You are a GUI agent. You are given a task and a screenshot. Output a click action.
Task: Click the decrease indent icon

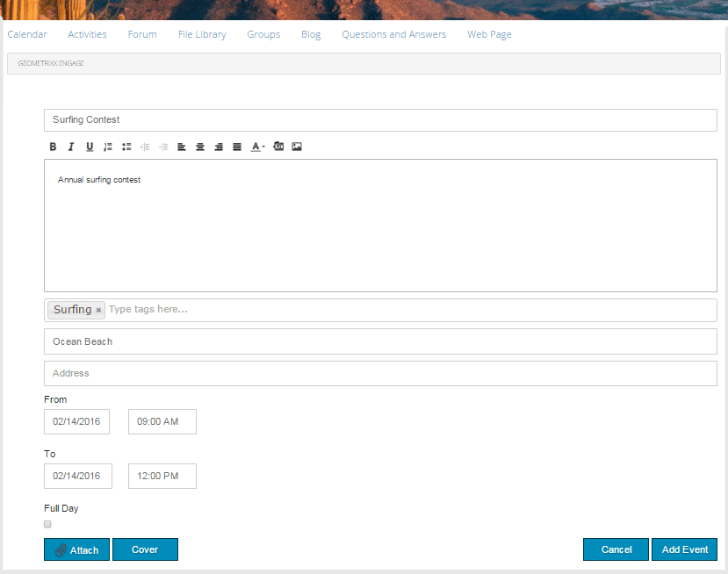(x=145, y=147)
